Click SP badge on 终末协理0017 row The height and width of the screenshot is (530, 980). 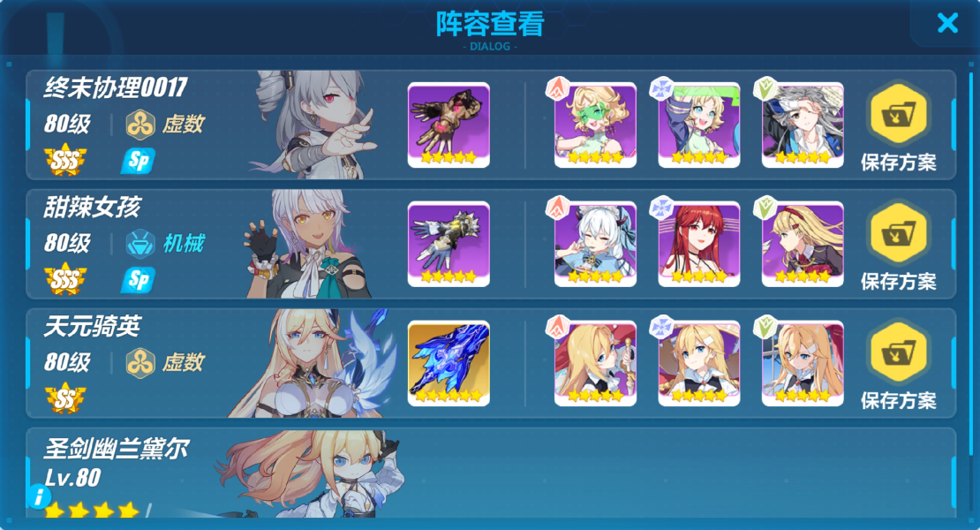(x=138, y=162)
